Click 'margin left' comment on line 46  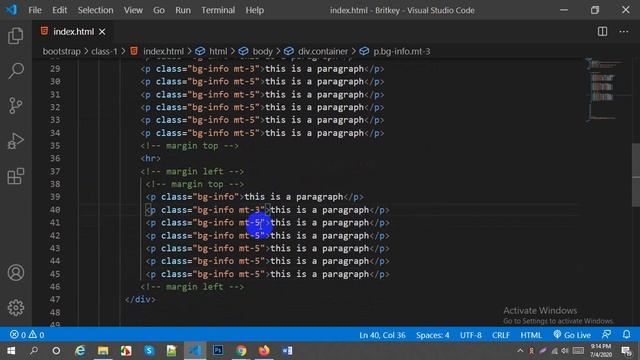click(192, 287)
